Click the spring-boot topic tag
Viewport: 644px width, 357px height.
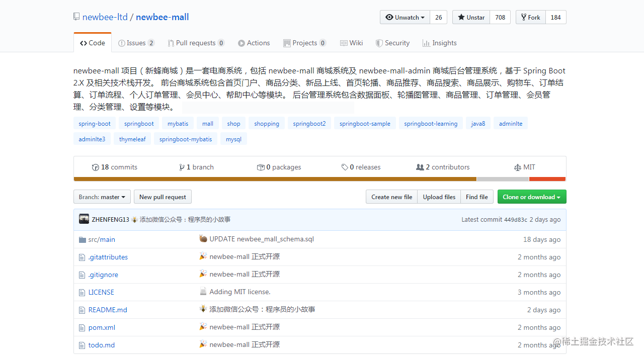[95, 123]
